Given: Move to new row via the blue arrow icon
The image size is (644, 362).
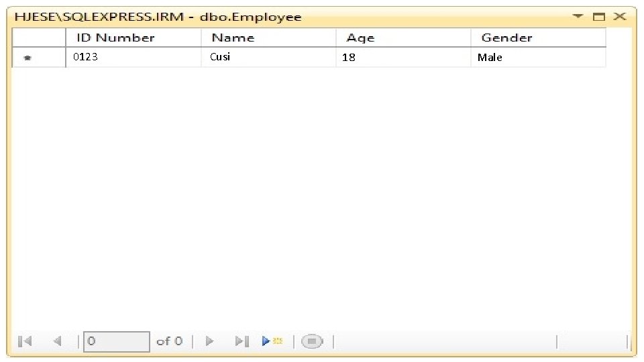Looking at the screenshot, I should tap(272, 341).
